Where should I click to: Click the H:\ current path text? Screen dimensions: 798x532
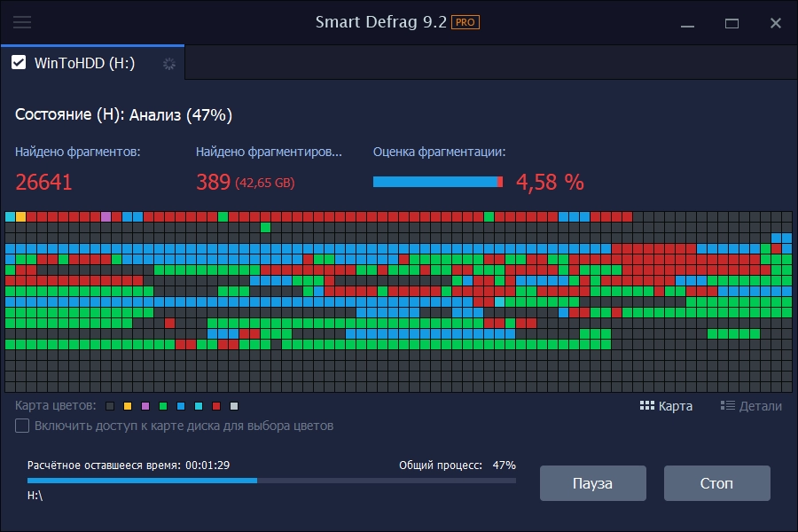35,496
